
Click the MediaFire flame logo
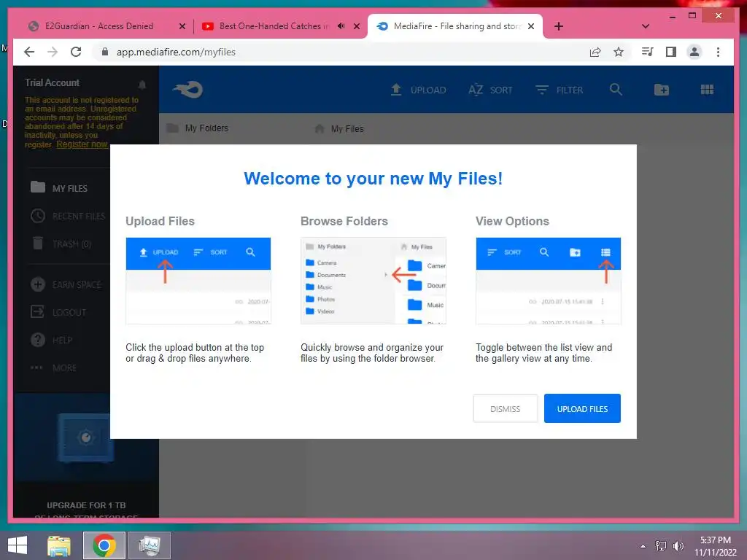188,90
